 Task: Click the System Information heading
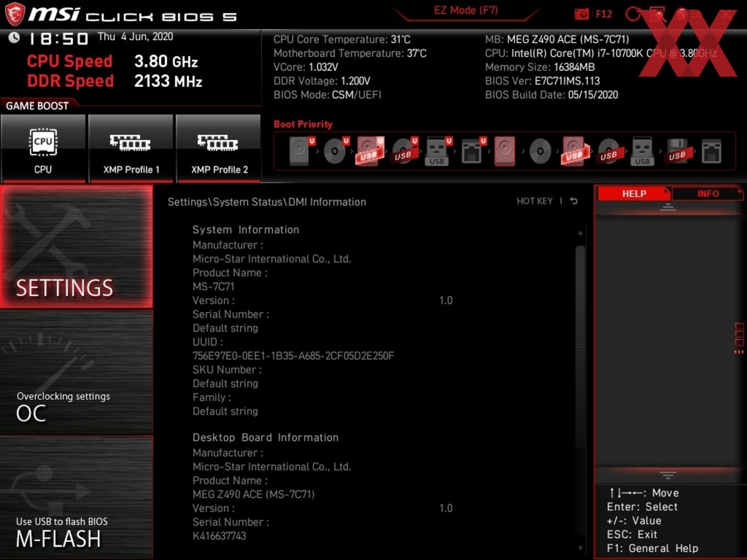pyautogui.click(x=246, y=230)
